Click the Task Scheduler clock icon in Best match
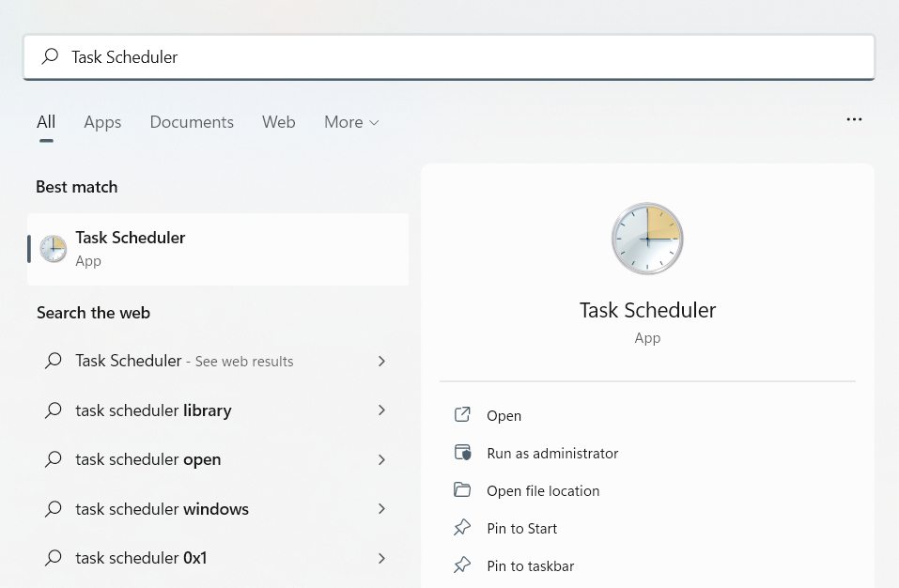Viewport: 899px width, 588px height. 54,249
